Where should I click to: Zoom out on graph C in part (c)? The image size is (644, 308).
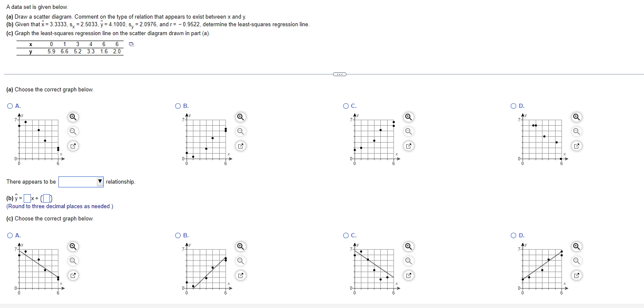tap(407, 261)
